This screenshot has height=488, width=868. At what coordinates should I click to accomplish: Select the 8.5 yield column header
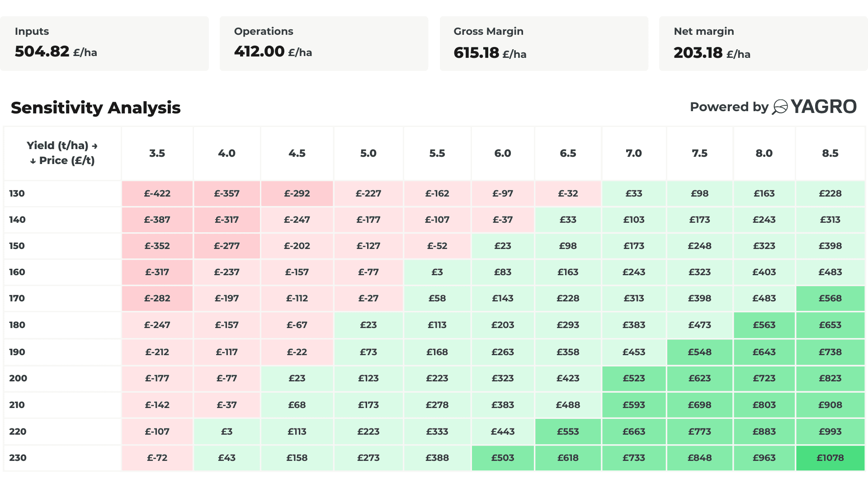830,153
